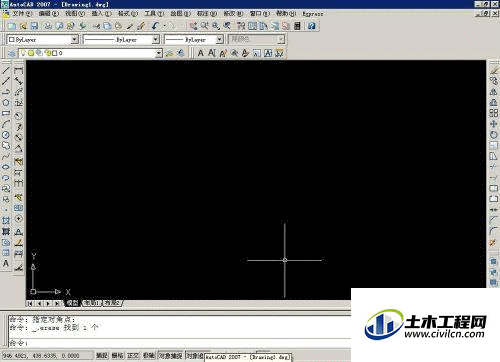Toggle 捕捉 snap mode in status bar

(x=102, y=356)
